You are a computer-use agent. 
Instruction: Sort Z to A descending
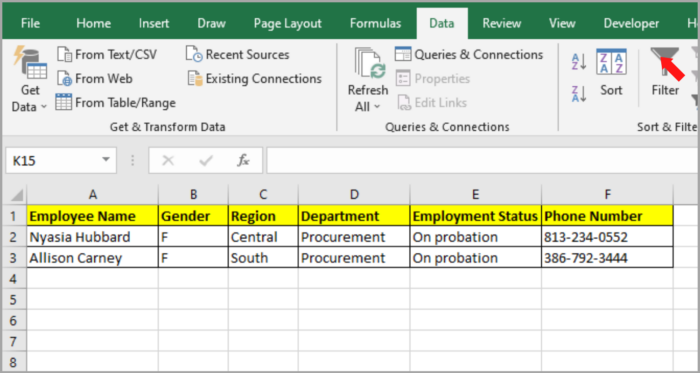[579, 94]
